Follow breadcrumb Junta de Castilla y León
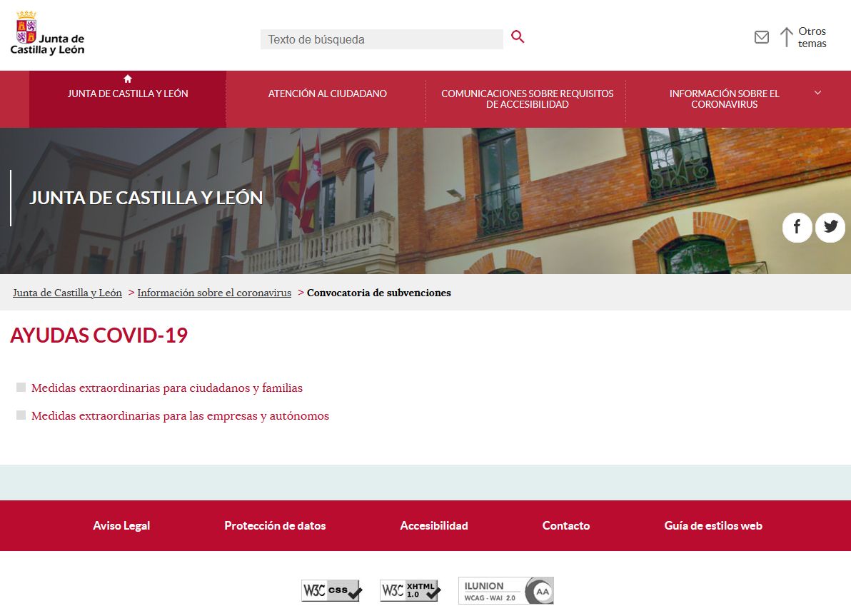This screenshot has width=851, height=616. [x=67, y=293]
